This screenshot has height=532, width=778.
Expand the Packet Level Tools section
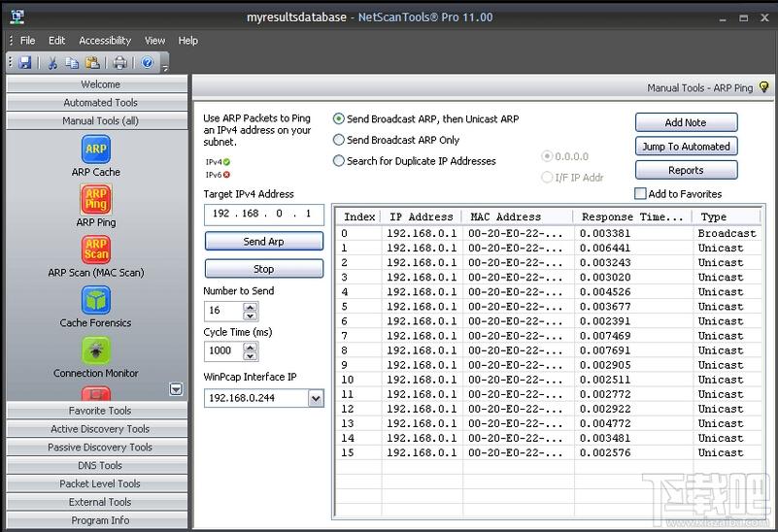click(97, 483)
